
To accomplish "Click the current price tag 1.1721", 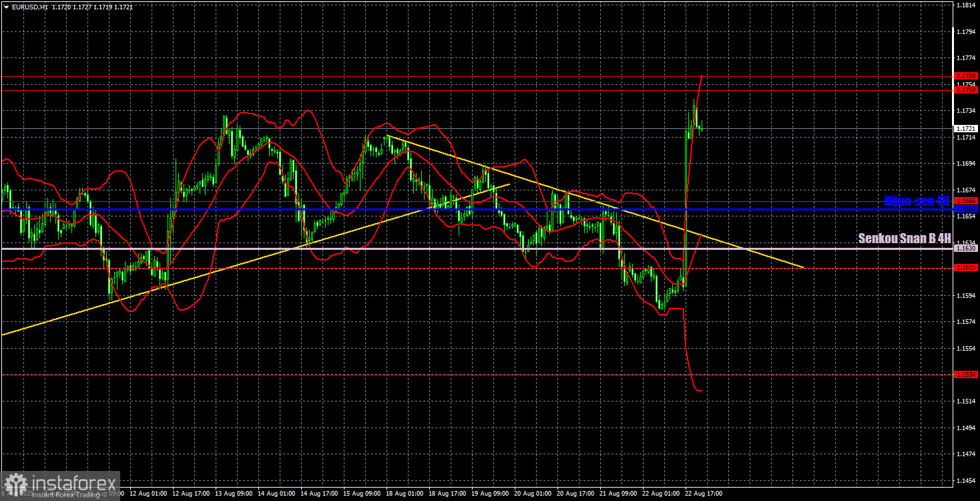I will [966, 128].
